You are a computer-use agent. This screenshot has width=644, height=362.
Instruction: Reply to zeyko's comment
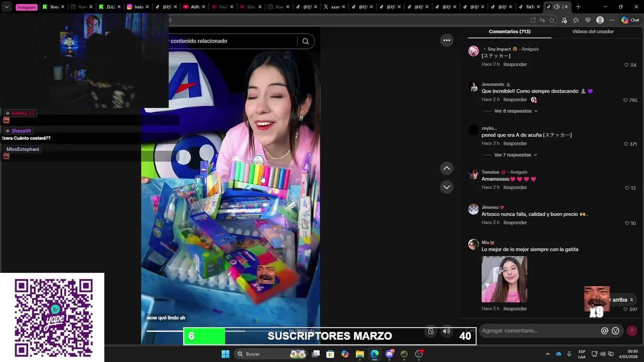click(x=515, y=143)
